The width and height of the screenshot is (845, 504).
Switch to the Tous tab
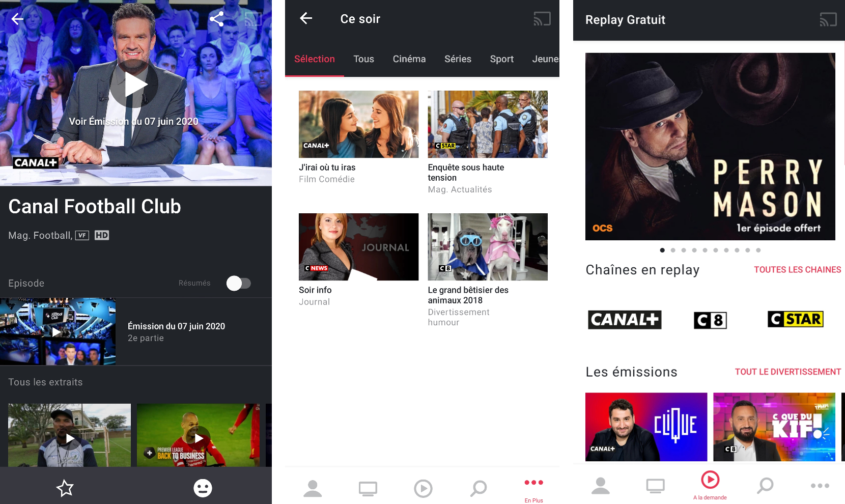click(364, 59)
